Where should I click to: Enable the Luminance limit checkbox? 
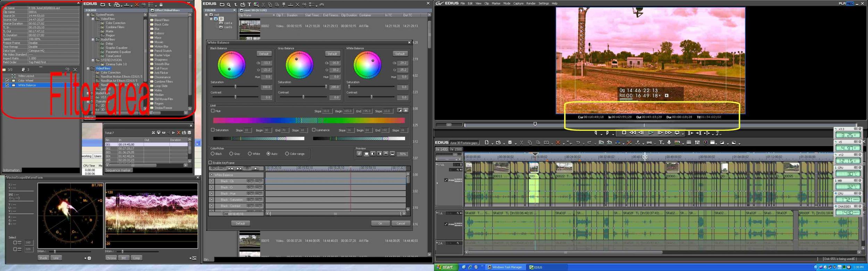point(314,130)
